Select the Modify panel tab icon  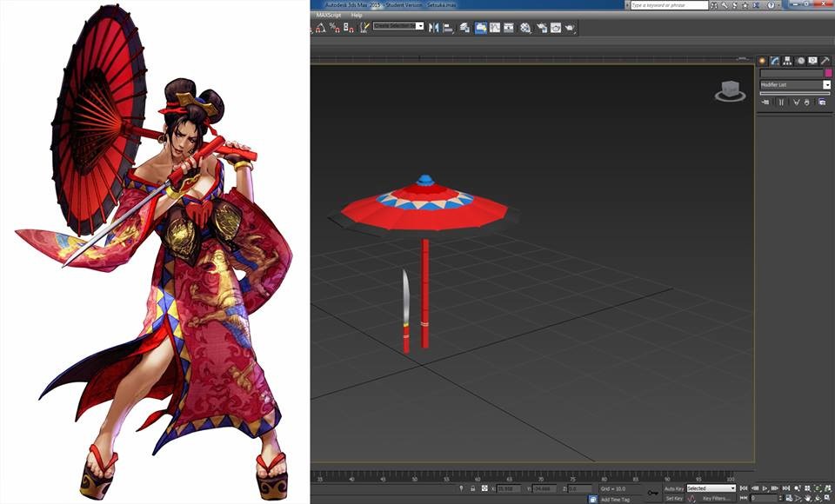tap(774, 59)
